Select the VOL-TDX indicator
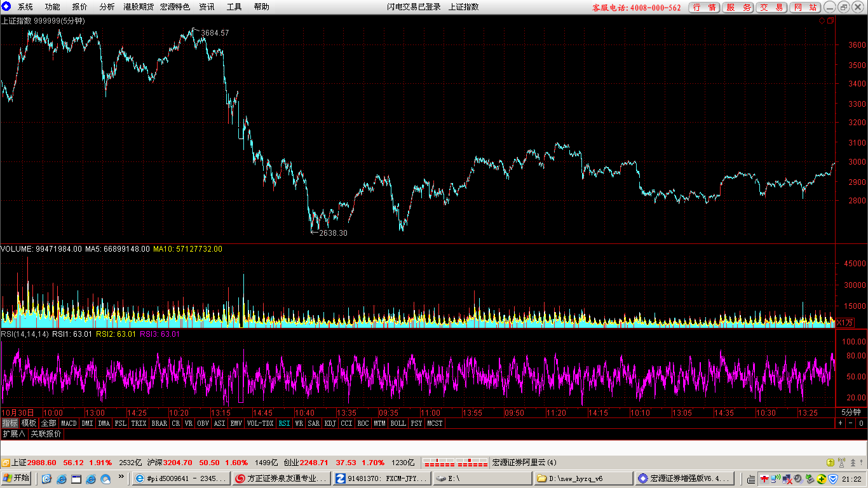868x488 pixels. (260, 423)
